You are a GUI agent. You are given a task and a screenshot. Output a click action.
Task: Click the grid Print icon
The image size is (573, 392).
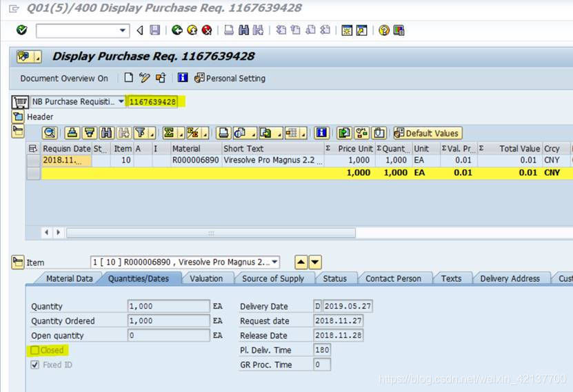tap(223, 133)
